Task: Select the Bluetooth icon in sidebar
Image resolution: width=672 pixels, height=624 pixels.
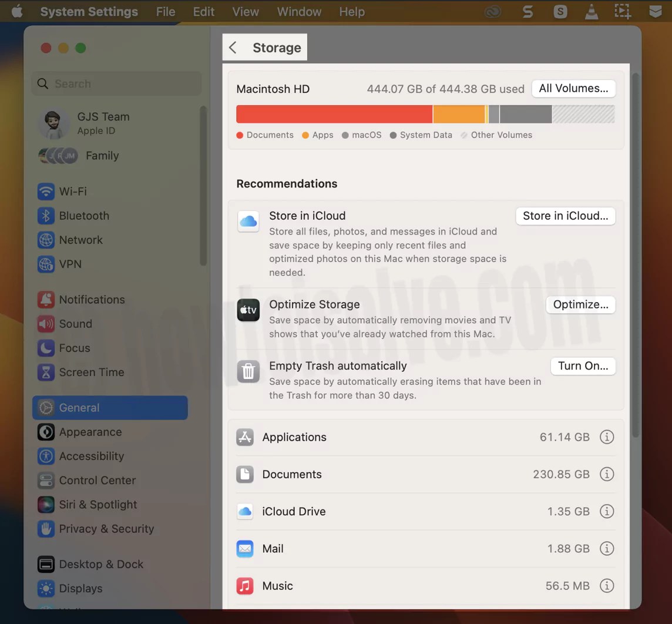Action: [x=46, y=216]
